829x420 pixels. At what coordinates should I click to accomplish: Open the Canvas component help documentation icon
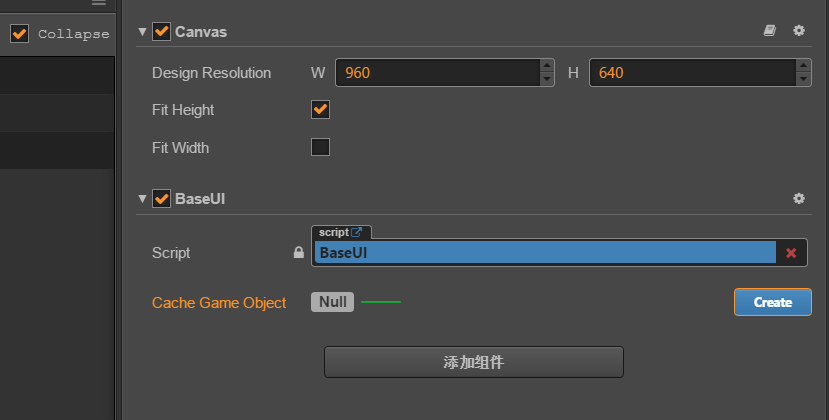(769, 31)
